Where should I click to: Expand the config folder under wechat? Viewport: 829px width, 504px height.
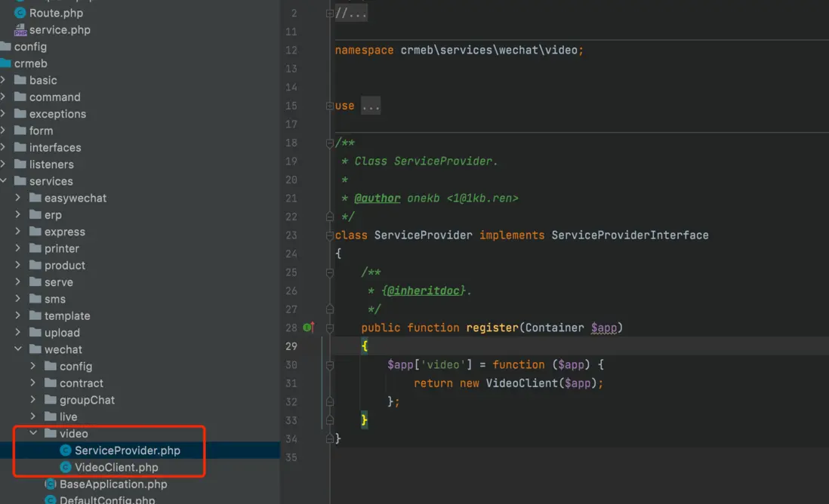[x=32, y=366]
